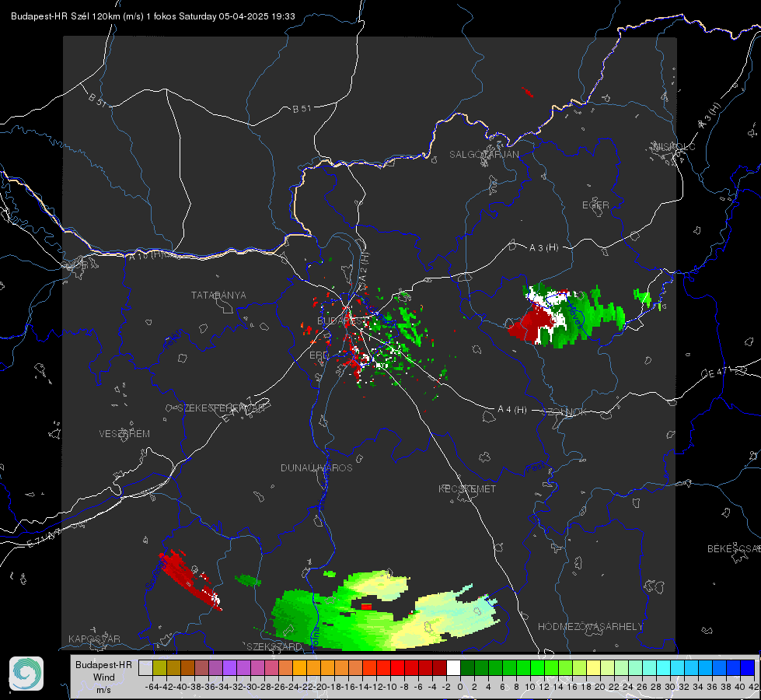761x700 pixels.
Task: Click the 'A 2 (H)' road label near Budapest
Action: click(x=364, y=266)
